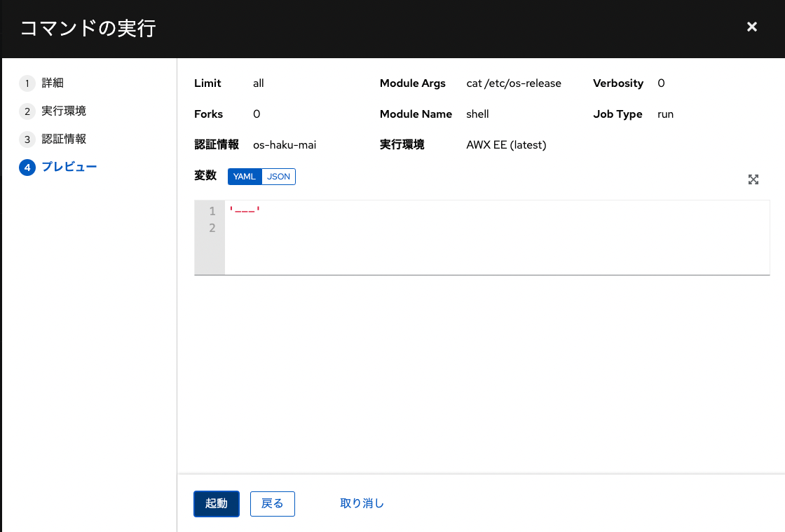This screenshot has height=532, width=785.
Task: Click the コマンドの実行 dialog title
Action: point(88,28)
